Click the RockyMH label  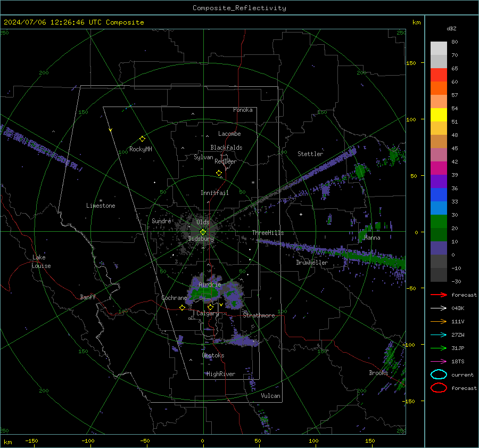tap(141, 149)
